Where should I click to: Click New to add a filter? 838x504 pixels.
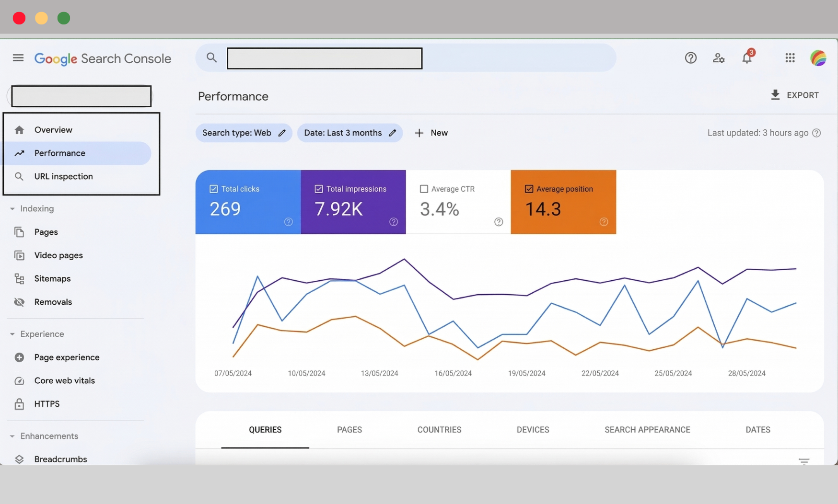pyautogui.click(x=431, y=133)
